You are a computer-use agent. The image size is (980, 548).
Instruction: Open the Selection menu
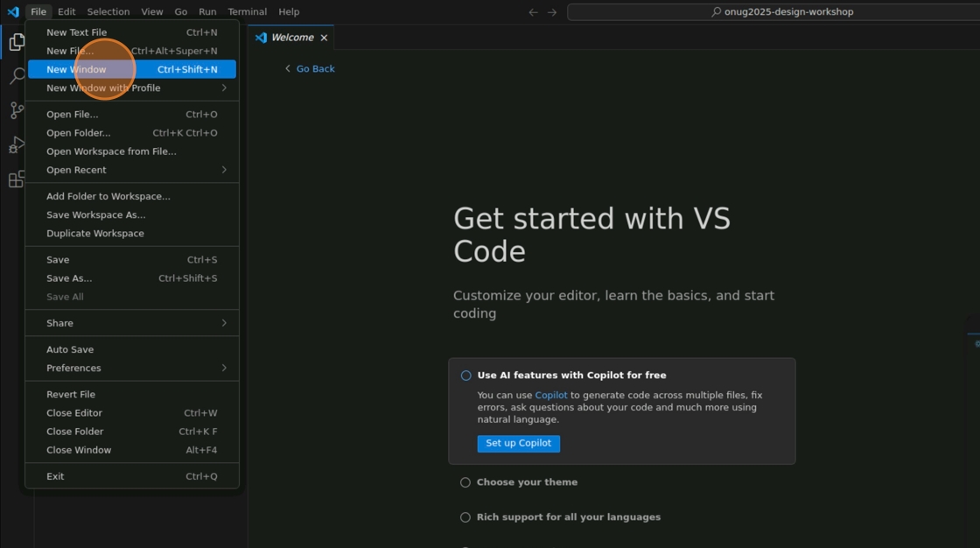pyautogui.click(x=108, y=12)
